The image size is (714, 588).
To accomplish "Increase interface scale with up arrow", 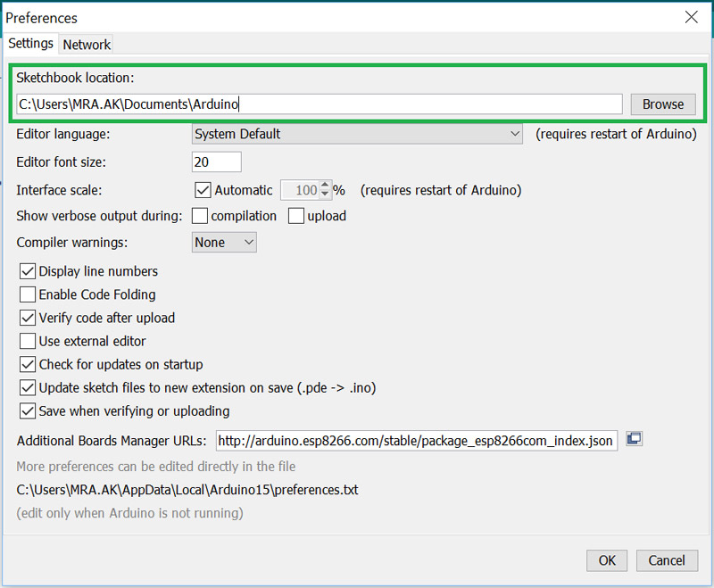I will tap(325, 186).
